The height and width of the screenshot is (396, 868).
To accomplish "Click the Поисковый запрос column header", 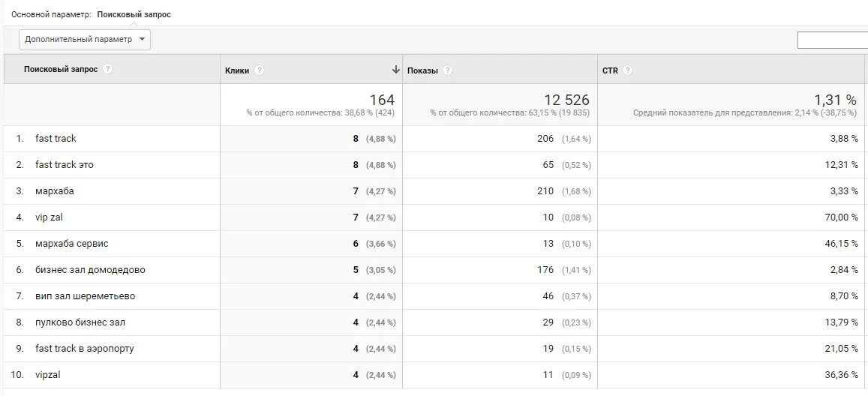I will click(x=61, y=69).
